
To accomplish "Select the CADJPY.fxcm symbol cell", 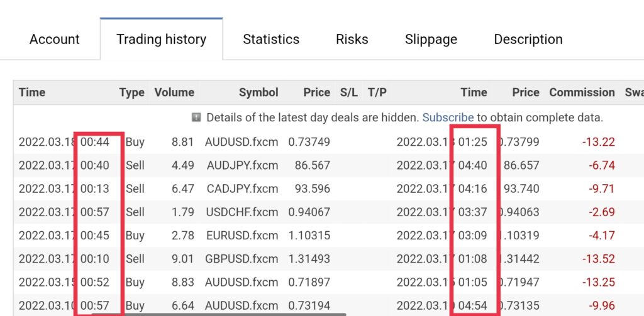I will [x=242, y=188].
